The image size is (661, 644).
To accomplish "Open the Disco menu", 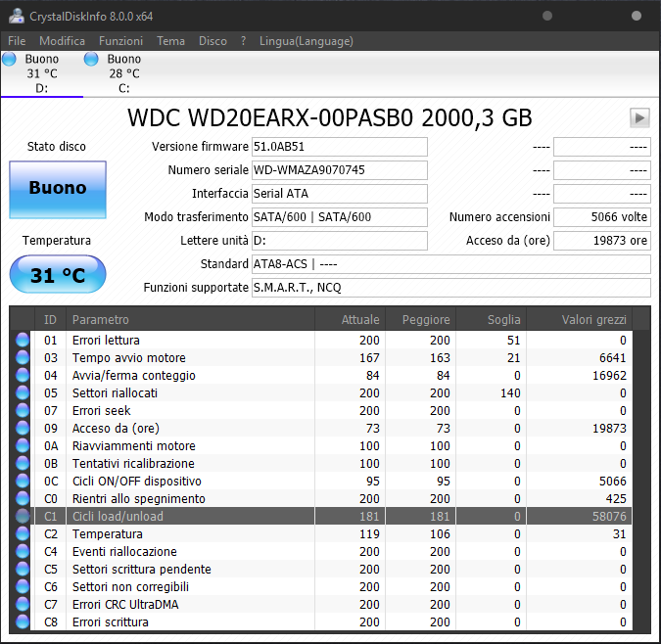I will [212, 41].
